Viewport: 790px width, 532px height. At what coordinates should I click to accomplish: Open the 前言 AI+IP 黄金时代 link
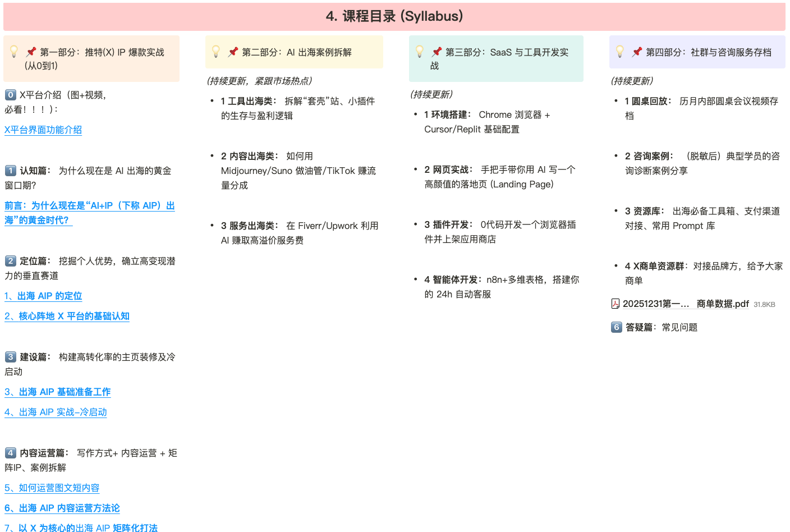[x=89, y=206]
